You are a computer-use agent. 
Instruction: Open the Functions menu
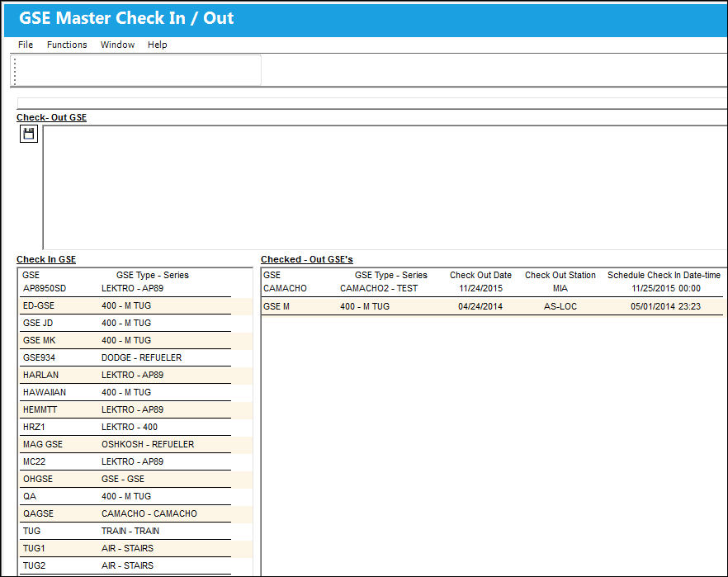67,45
